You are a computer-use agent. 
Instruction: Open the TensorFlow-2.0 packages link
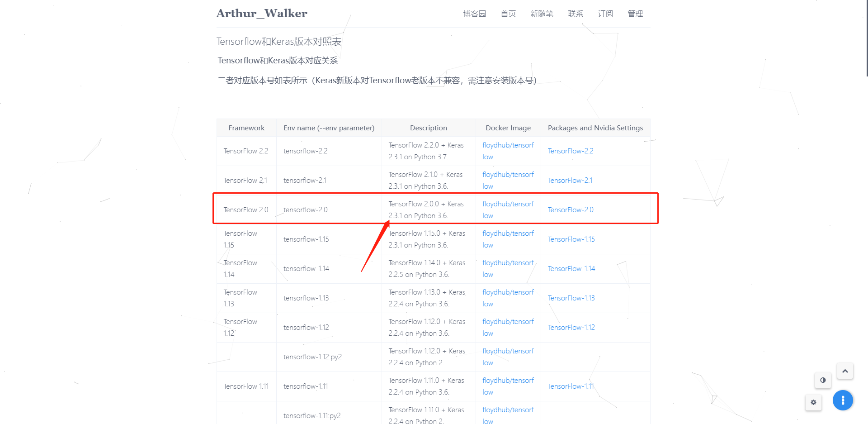click(571, 210)
